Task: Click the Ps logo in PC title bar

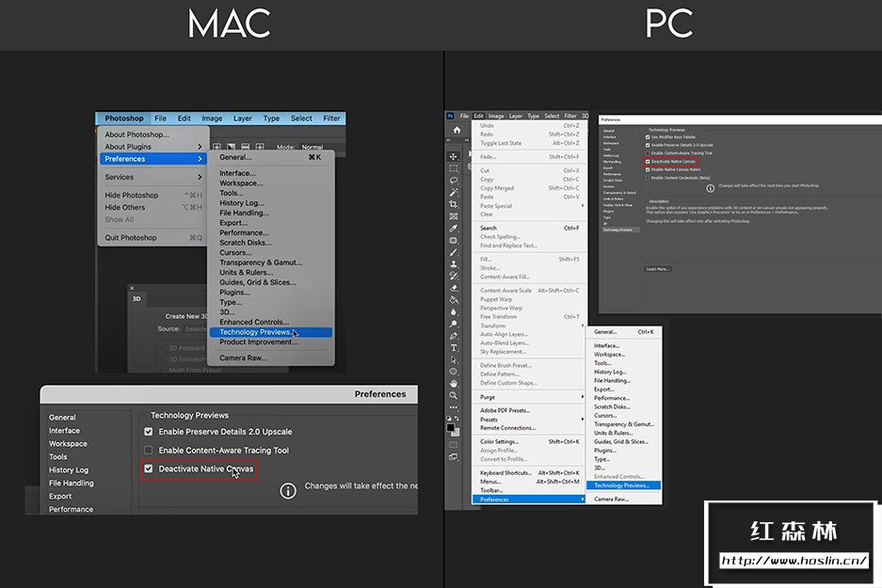Action: (450, 116)
